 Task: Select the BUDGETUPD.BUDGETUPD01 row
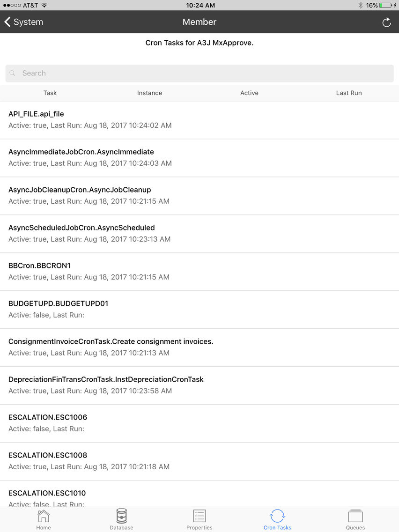(x=199, y=310)
